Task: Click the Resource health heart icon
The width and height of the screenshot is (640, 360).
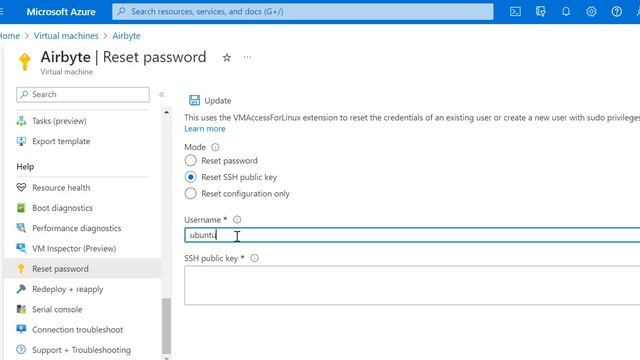Action: pos(21,187)
